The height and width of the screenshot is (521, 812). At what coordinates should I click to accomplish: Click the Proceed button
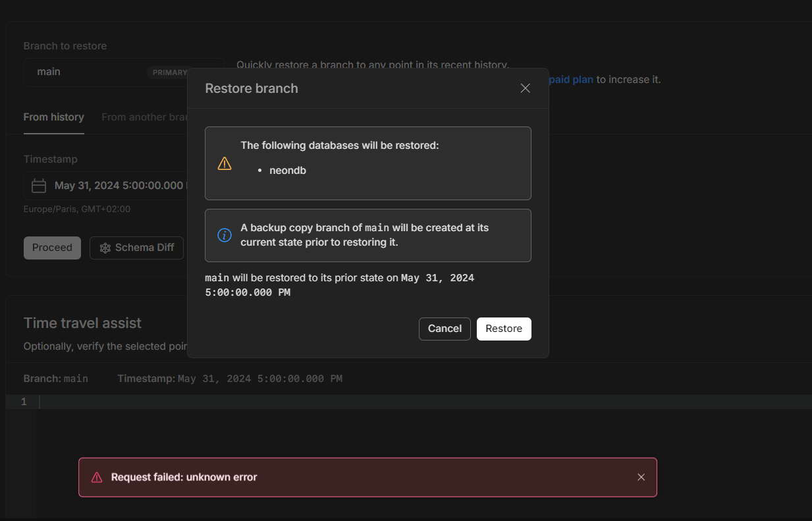pos(52,248)
